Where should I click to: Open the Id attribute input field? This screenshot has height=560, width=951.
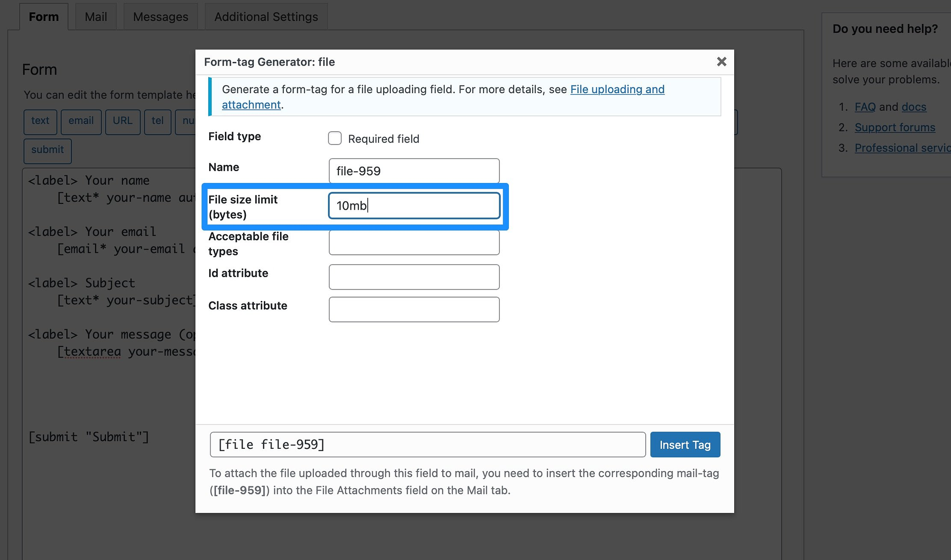coord(414,276)
